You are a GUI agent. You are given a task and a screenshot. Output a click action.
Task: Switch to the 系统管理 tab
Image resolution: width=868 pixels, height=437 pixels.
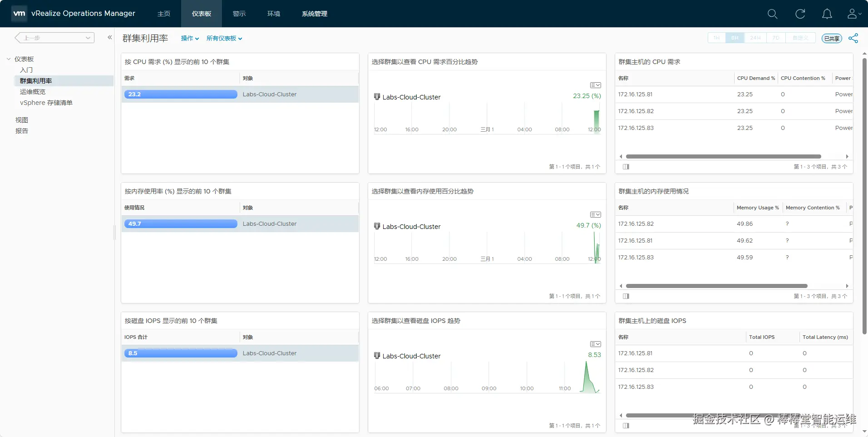tap(315, 14)
